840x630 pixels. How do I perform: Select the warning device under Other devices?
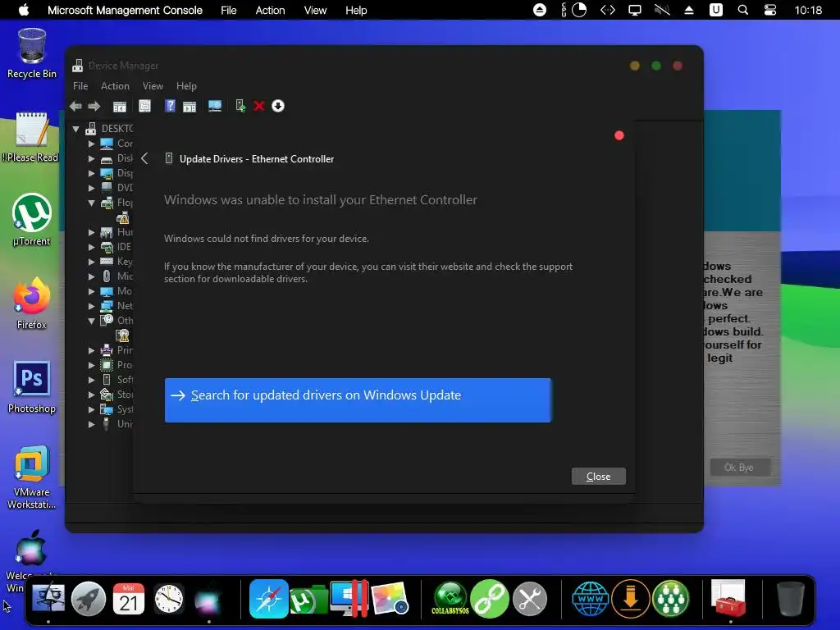(x=123, y=336)
